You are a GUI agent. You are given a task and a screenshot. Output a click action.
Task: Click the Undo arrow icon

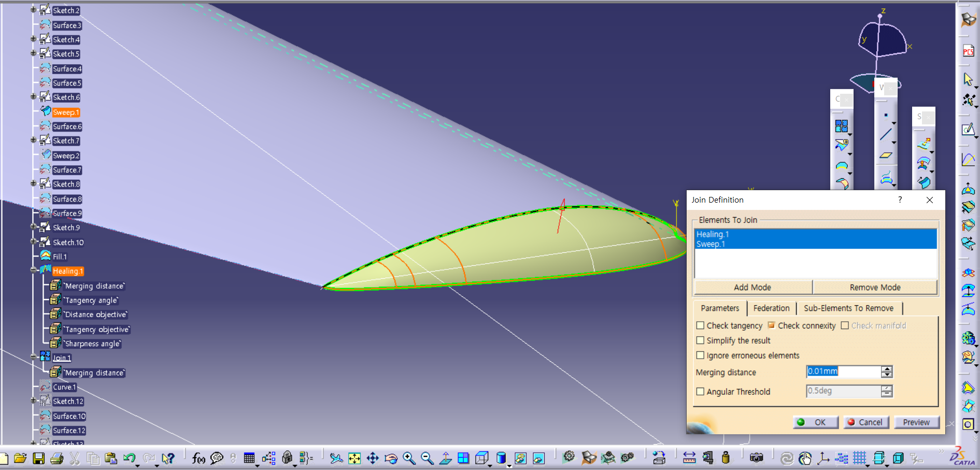click(130, 458)
